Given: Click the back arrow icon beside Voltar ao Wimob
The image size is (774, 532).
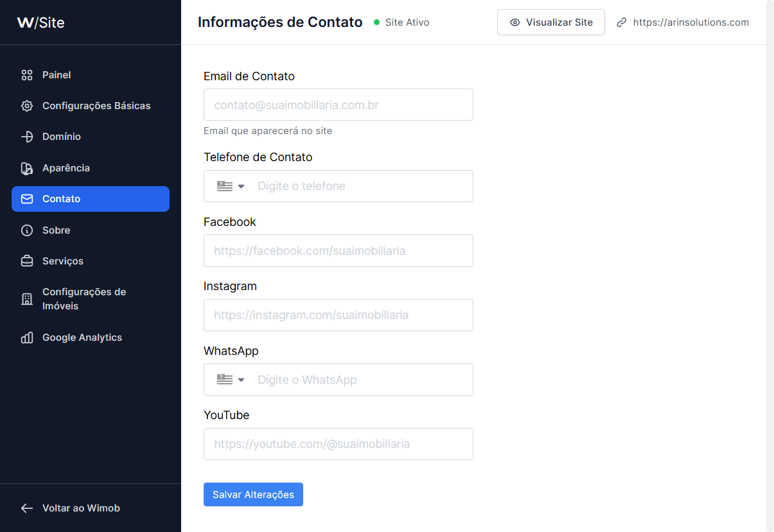Looking at the screenshot, I should (x=27, y=508).
